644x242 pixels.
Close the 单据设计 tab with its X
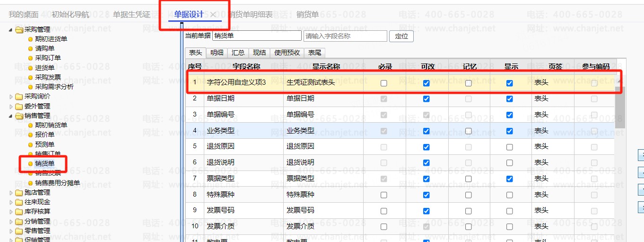214,15
